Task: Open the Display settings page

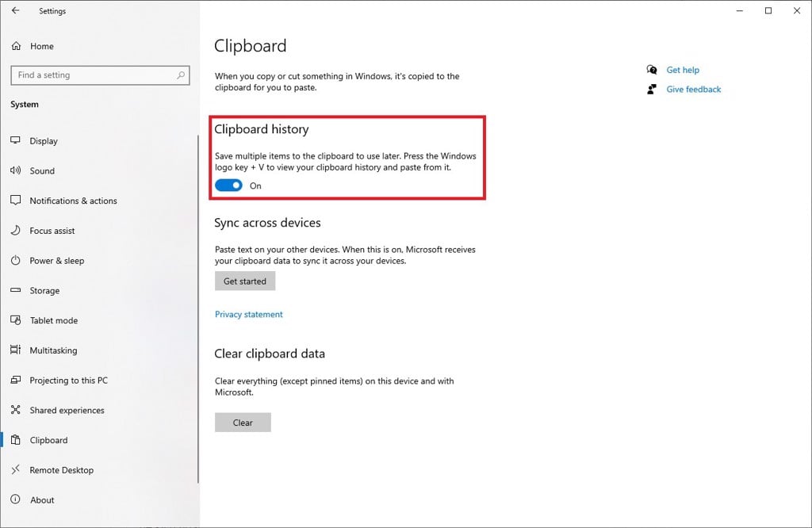Action: click(44, 141)
